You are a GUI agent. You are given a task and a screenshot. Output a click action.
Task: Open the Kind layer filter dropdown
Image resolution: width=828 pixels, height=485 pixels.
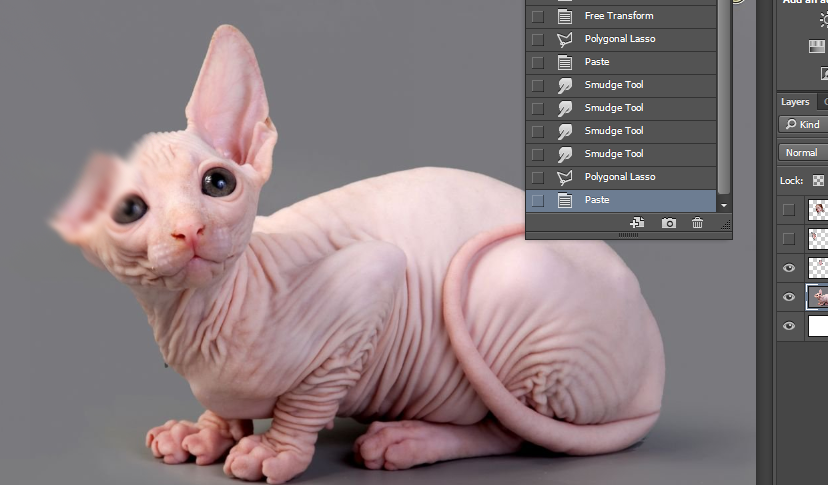click(802, 125)
